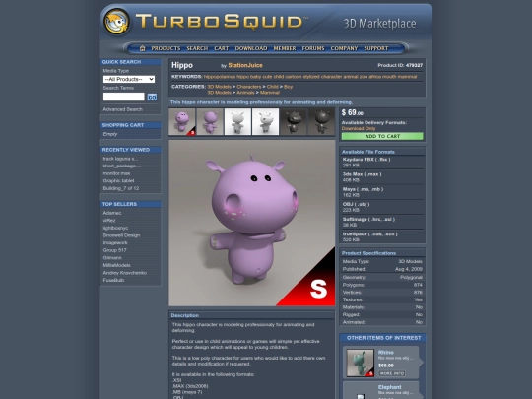Open top seller 'Group 517'

click(x=115, y=250)
